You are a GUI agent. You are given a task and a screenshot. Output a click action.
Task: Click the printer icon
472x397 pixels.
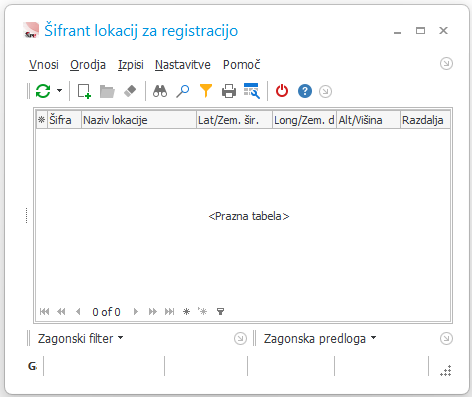click(229, 91)
